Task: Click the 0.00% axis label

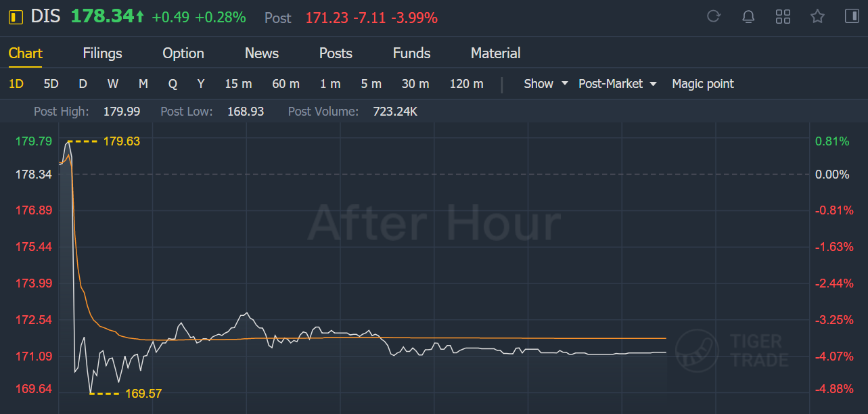Action: point(832,175)
